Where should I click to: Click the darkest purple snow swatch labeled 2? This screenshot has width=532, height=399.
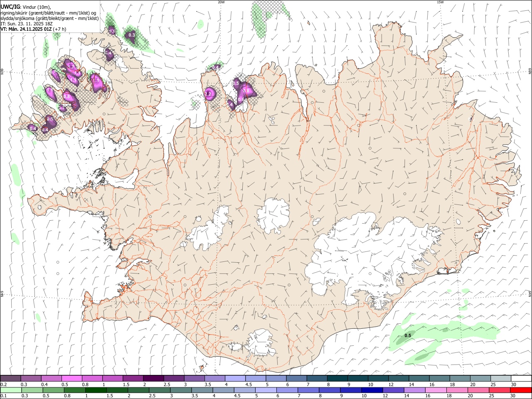tap(153, 378)
